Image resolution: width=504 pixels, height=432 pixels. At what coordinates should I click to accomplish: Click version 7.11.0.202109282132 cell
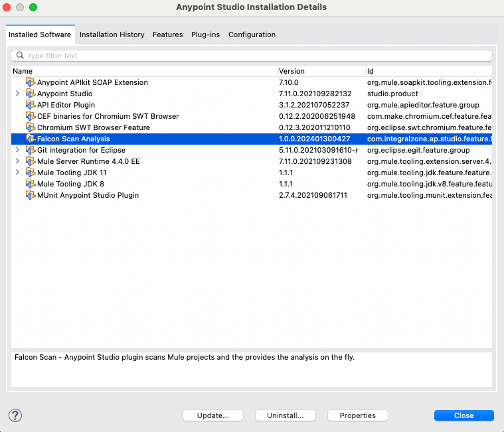315,94
